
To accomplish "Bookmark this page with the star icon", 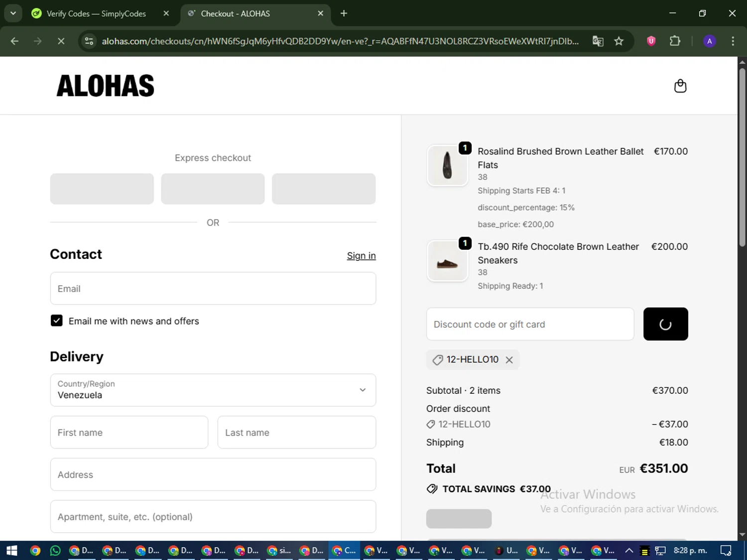I will pos(619,41).
